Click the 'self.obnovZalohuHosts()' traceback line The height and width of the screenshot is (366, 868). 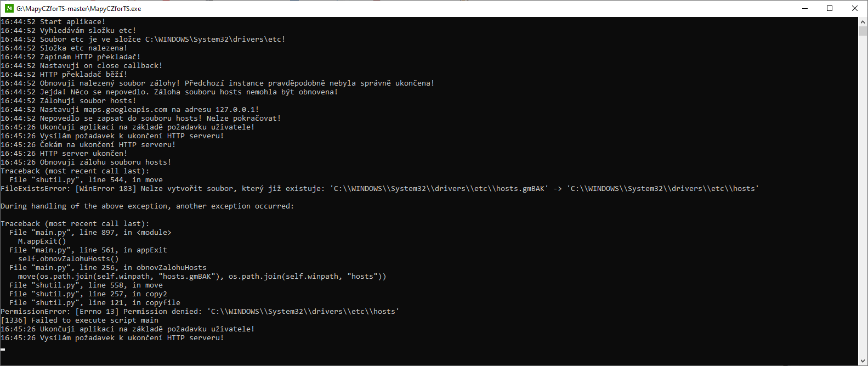pos(69,259)
